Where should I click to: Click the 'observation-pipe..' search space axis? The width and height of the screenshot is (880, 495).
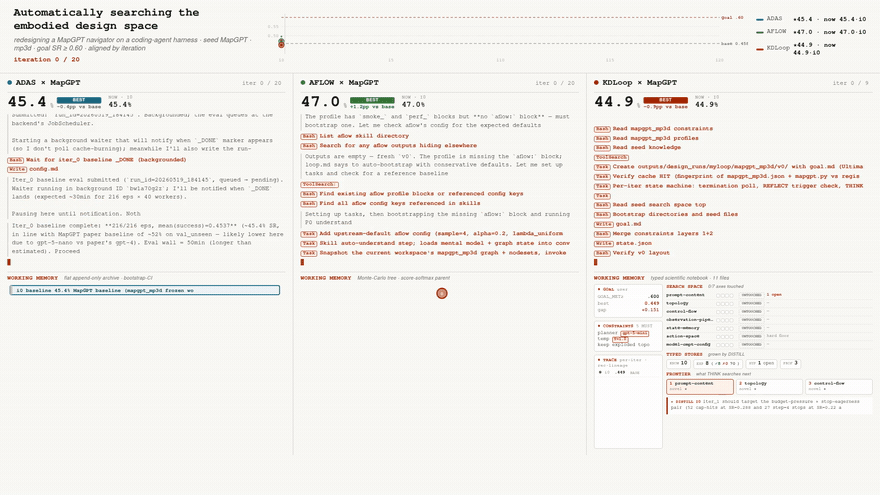pos(689,320)
